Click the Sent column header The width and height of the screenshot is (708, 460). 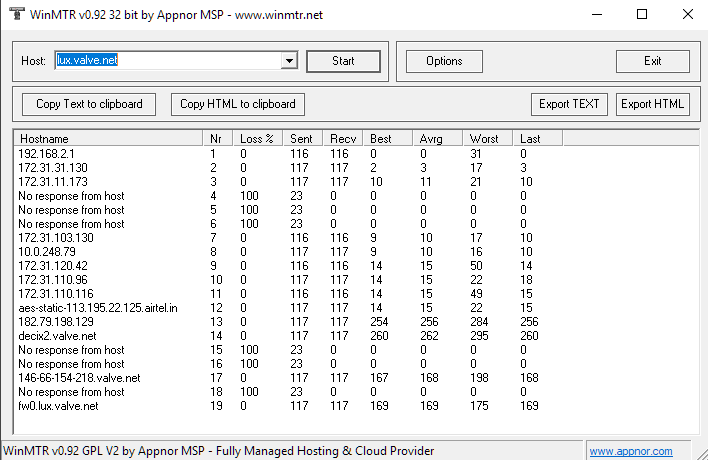pos(303,139)
